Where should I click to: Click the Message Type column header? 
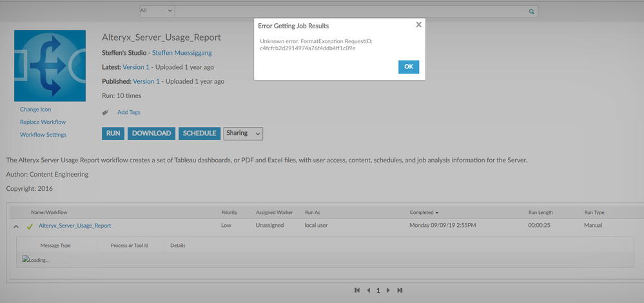point(55,246)
